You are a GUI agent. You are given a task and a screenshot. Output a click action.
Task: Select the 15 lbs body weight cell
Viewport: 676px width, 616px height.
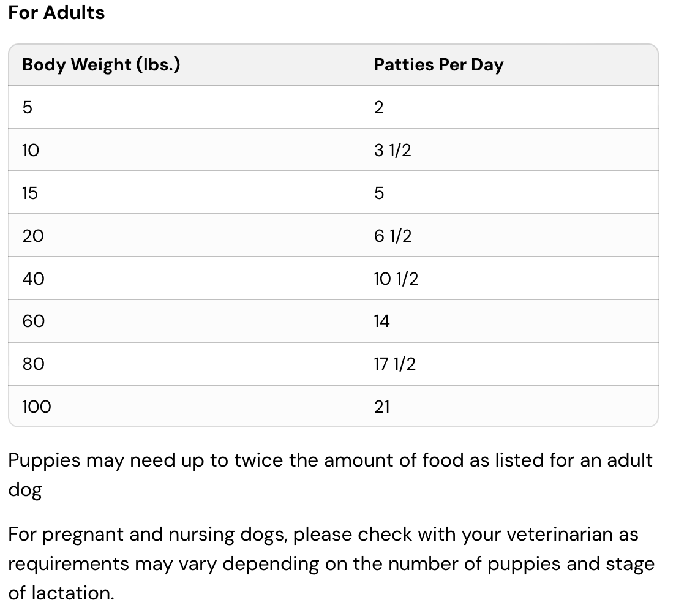pos(30,193)
